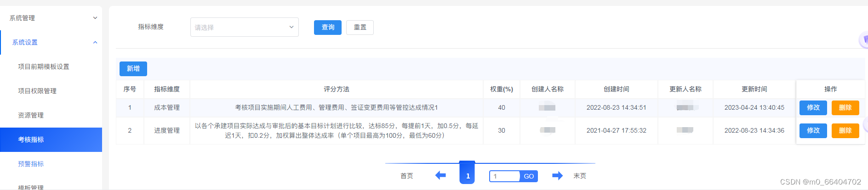This screenshot has height=190, width=868.
Task: Select 考核指标 menu item
Action: click(x=51, y=140)
